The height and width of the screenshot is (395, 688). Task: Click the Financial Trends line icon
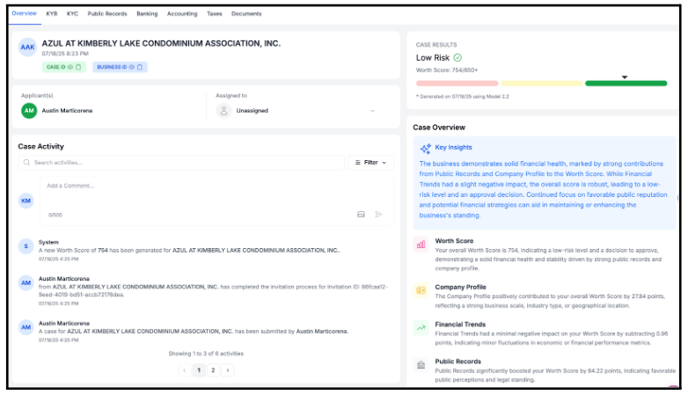coord(421,328)
